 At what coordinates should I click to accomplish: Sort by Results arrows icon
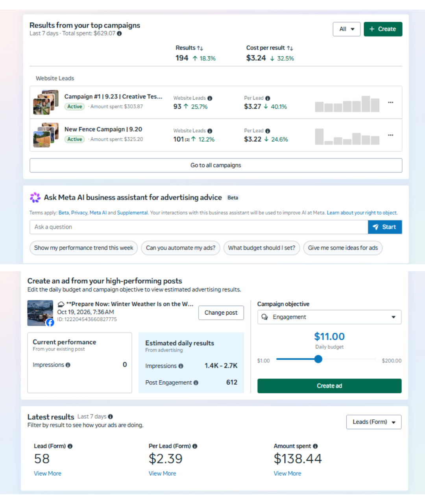pos(200,48)
